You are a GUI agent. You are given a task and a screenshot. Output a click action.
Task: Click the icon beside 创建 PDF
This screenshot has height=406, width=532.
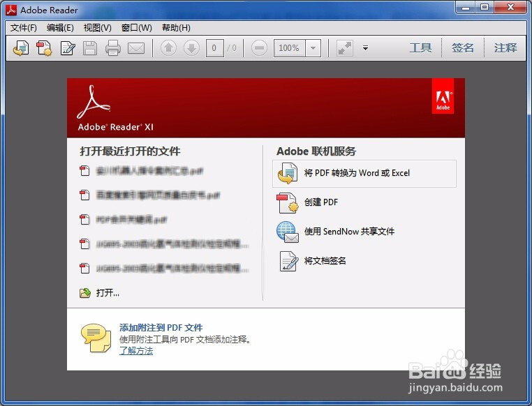coord(288,203)
